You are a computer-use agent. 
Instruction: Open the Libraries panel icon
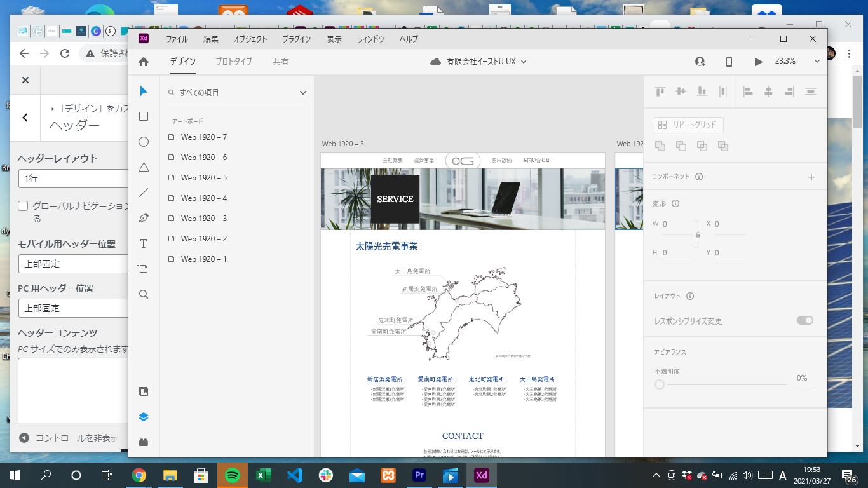click(144, 391)
